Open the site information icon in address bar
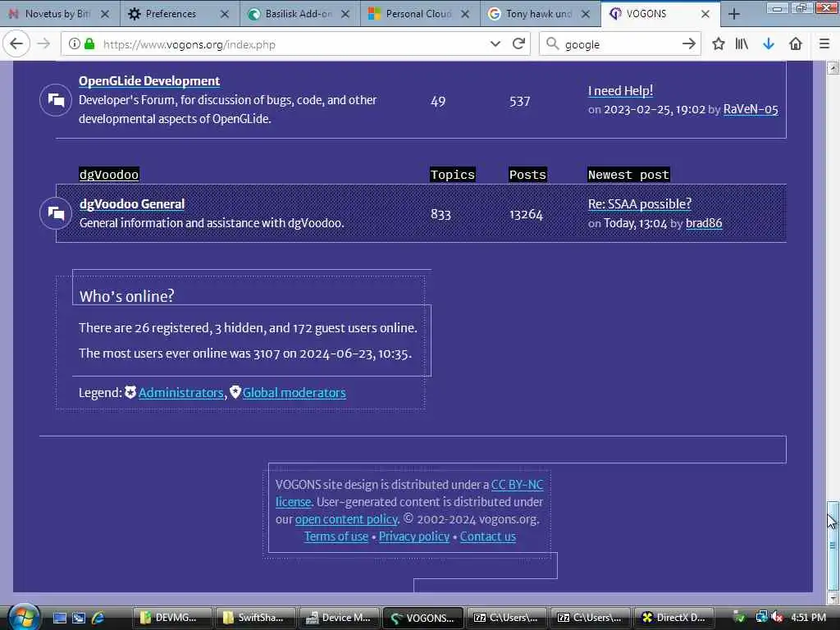 pos(75,44)
